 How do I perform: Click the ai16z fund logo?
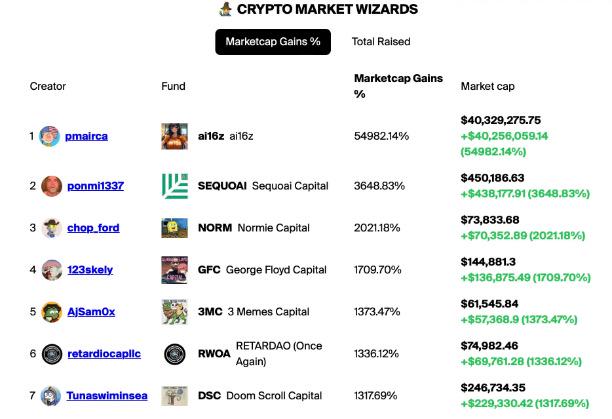click(175, 136)
